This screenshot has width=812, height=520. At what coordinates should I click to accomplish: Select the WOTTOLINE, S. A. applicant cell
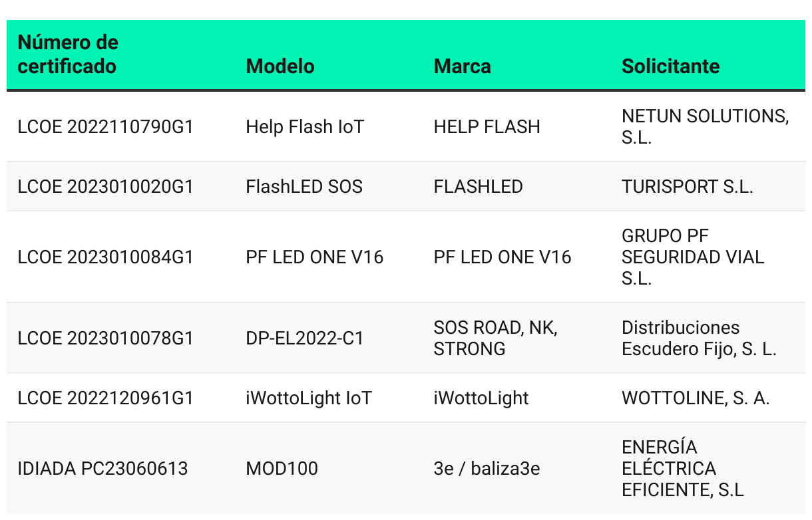pyautogui.click(x=696, y=398)
